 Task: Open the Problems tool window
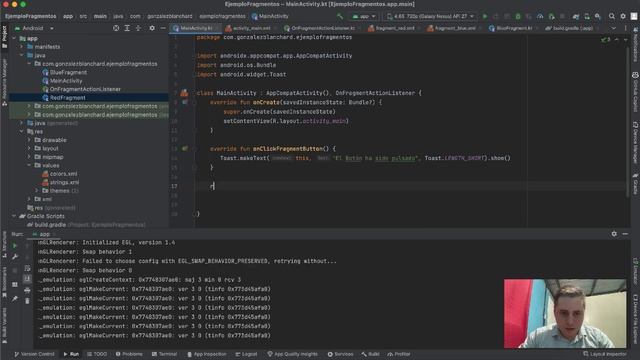pyautogui.click(x=129, y=354)
